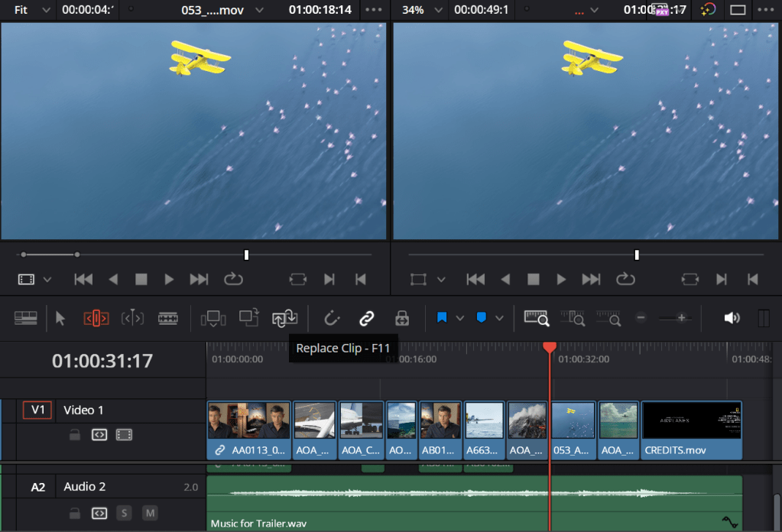The height and width of the screenshot is (532, 782).
Task: Select the Blade Edit Mode tool
Action: [168, 318]
